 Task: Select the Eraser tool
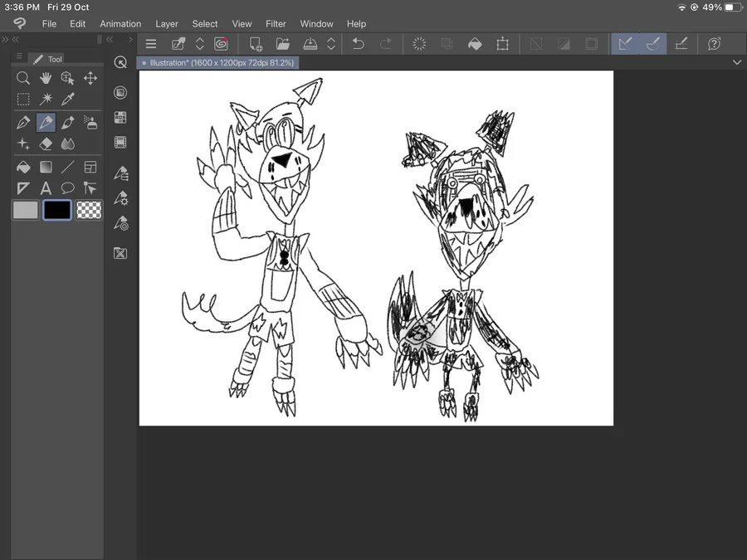pyautogui.click(x=46, y=144)
